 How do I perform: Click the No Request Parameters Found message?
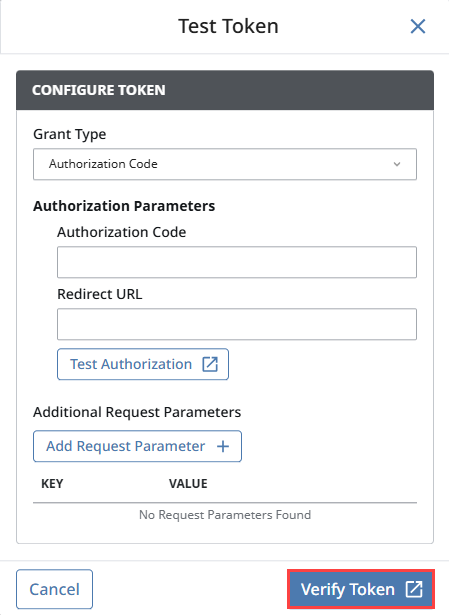point(225,515)
